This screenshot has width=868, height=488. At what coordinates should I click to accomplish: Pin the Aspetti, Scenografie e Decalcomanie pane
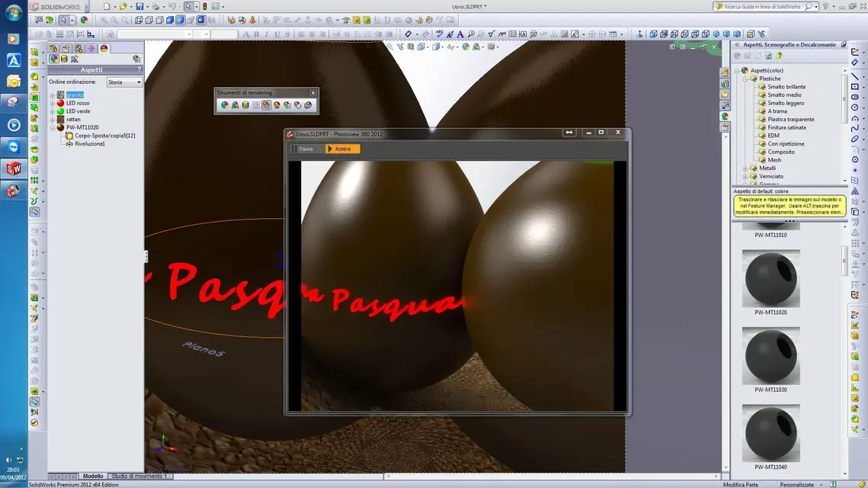point(843,45)
